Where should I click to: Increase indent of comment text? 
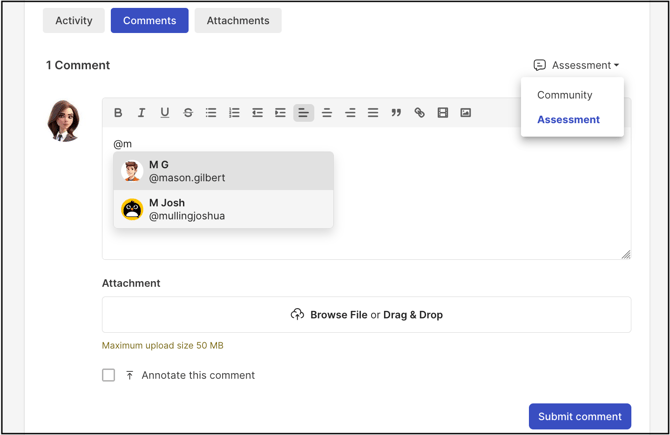280,113
